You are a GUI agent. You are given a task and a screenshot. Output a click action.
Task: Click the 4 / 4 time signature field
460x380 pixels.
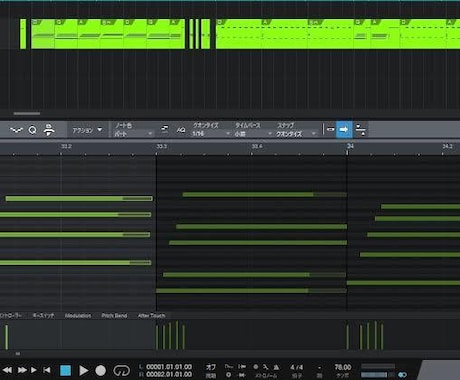coord(297,367)
